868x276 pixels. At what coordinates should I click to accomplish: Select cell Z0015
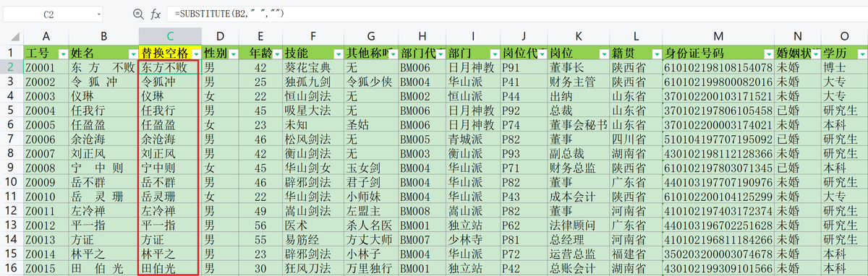(46, 267)
